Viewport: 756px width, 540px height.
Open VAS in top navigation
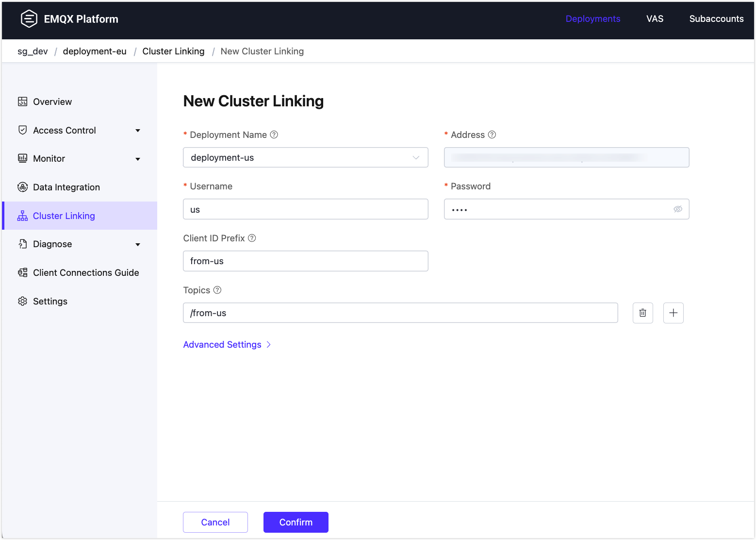(655, 19)
